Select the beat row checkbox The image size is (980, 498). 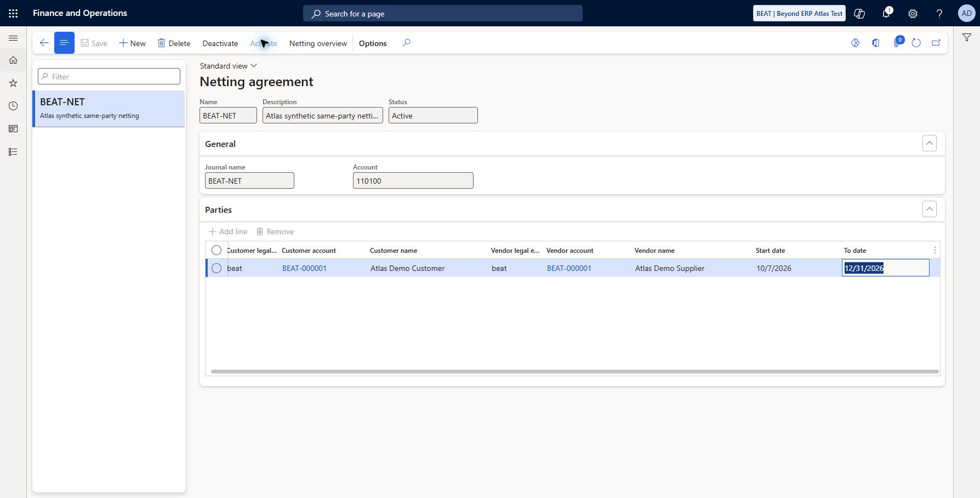coord(216,268)
